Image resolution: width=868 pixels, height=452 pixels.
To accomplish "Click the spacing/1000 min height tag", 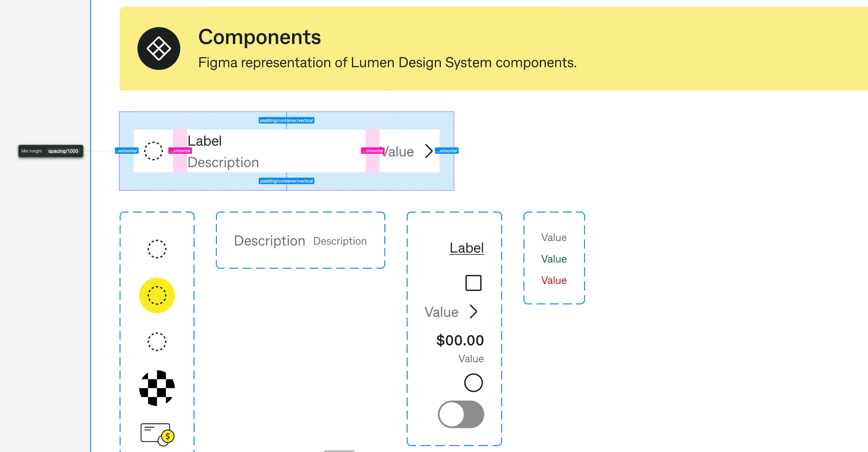I will click(x=63, y=151).
